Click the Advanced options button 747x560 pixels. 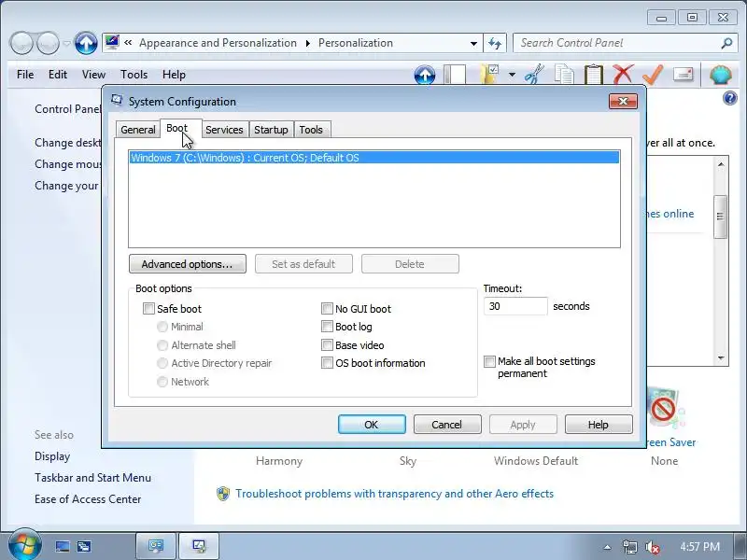[188, 264]
